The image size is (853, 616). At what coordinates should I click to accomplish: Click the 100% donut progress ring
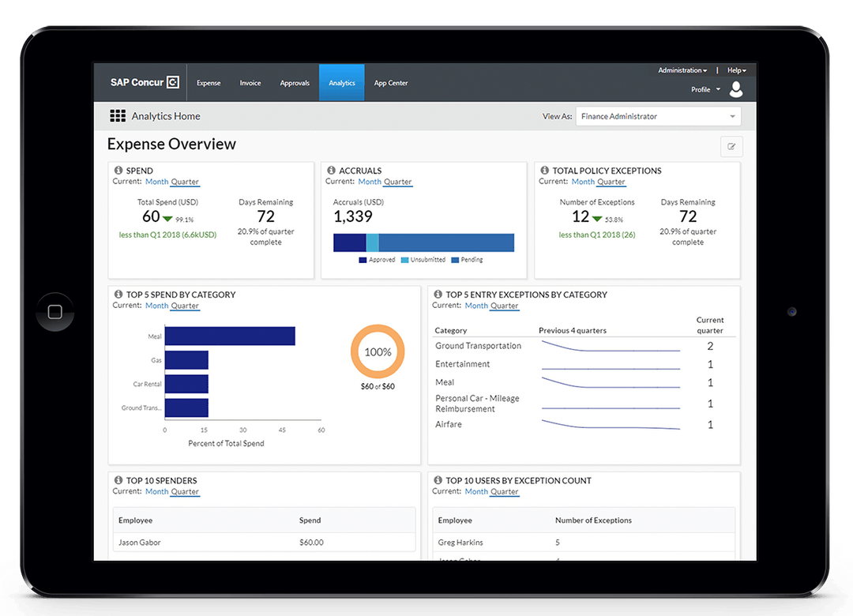pos(378,351)
